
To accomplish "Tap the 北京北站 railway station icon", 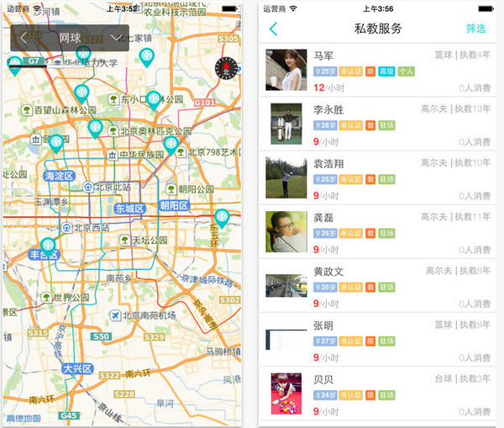I will 88,187.
